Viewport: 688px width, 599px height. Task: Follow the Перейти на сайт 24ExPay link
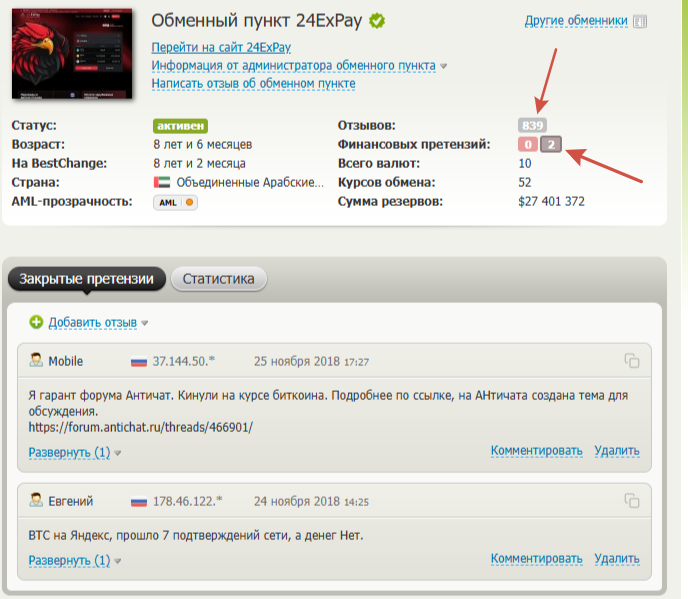tap(221, 47)
